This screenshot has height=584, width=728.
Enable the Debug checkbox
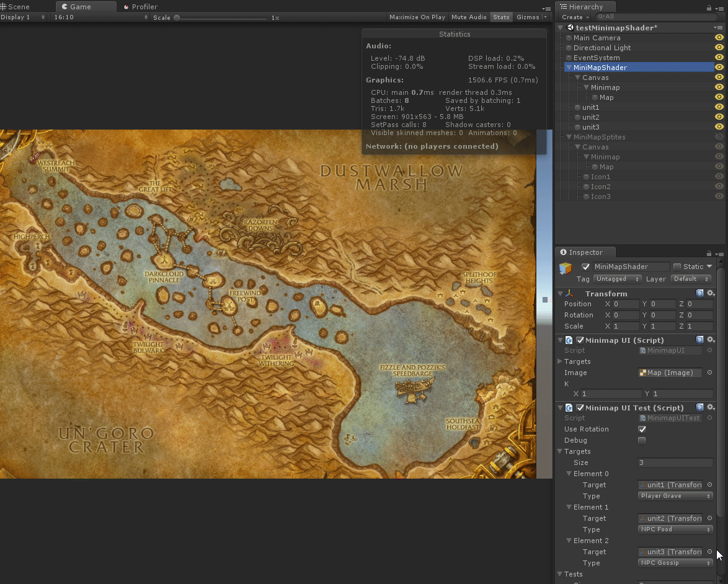click(x=642, y=440)
